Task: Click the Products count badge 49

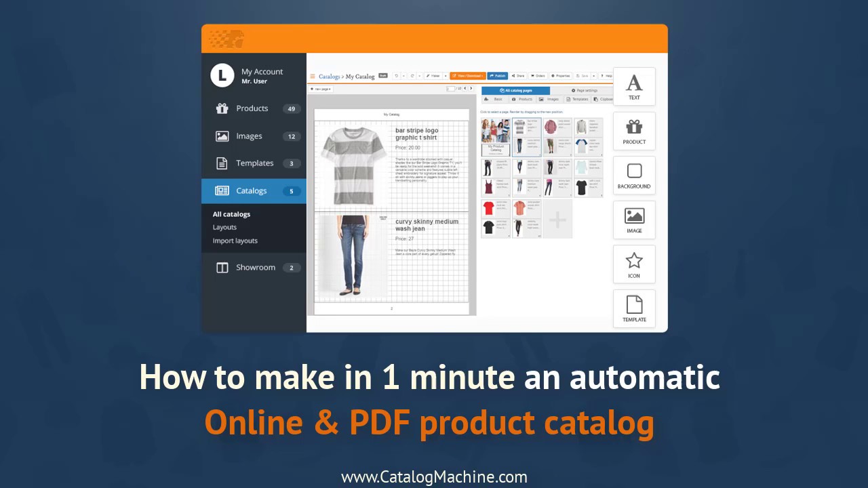Action: (292, 109)
